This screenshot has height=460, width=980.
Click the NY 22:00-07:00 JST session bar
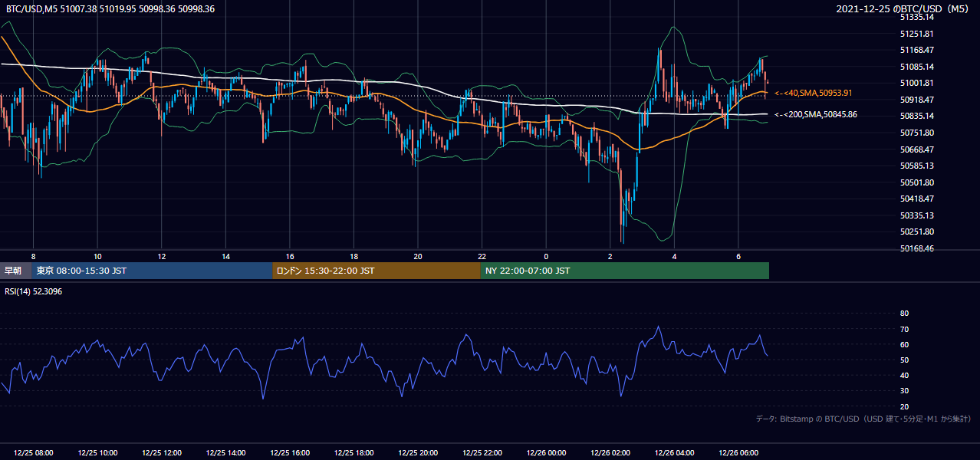point(625,271)
